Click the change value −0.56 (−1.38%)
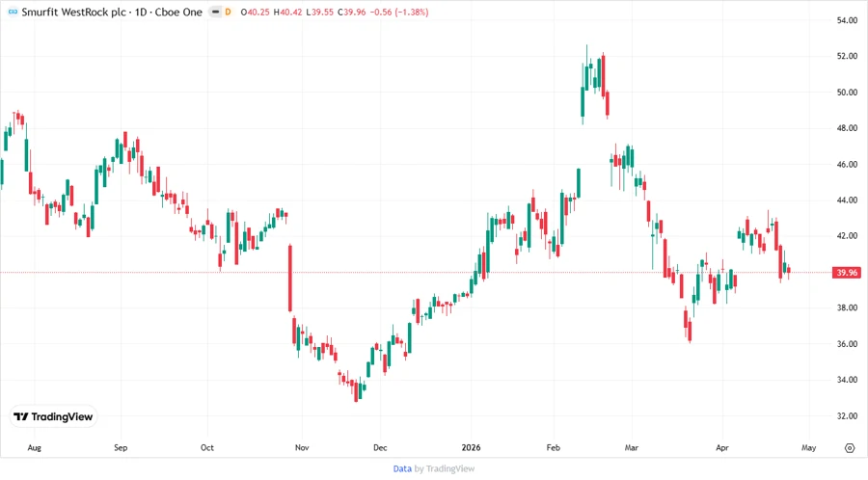 [x=398, y=13]
